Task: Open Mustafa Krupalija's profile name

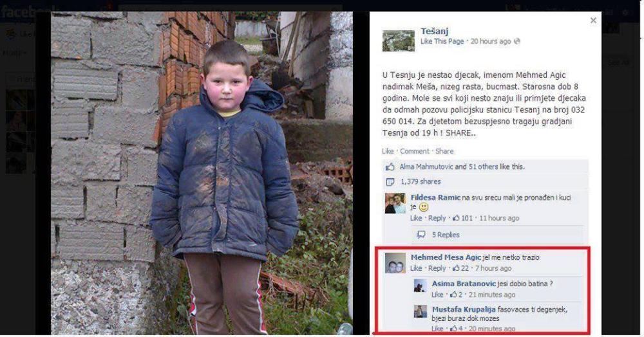Action: click(x=463, y=309)
